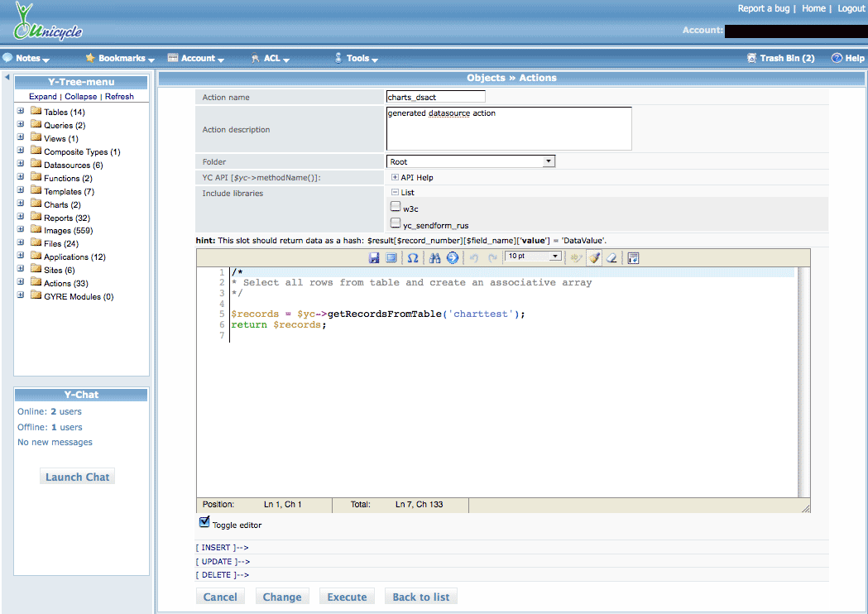Toggle fullscreen mode in editor toolbar

391,258
